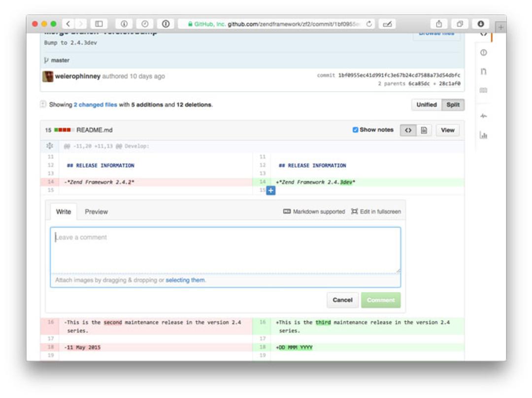Open Safari downloads icon
This screenshot has height=398, width=532.
pos(481,24)
